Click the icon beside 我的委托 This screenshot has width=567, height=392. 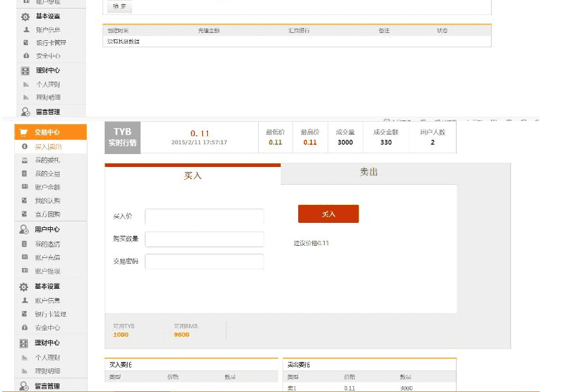click(x=25, y=161)
